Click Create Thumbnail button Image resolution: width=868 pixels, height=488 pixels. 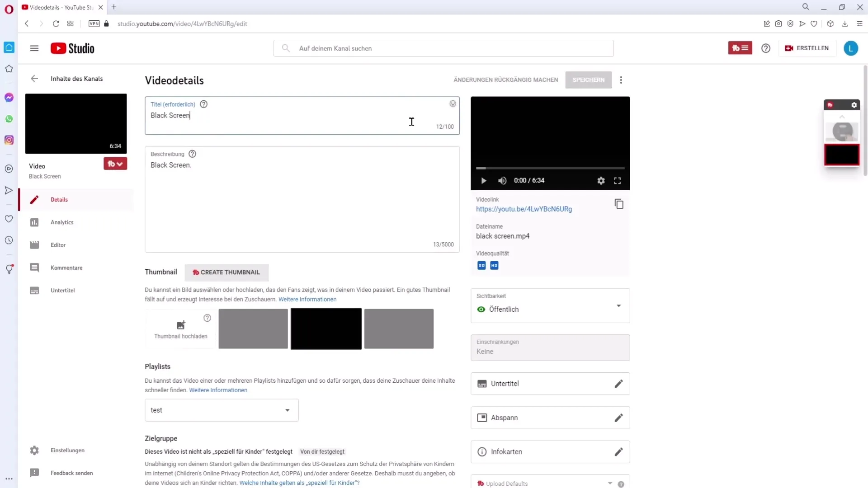tap(226, 272)
